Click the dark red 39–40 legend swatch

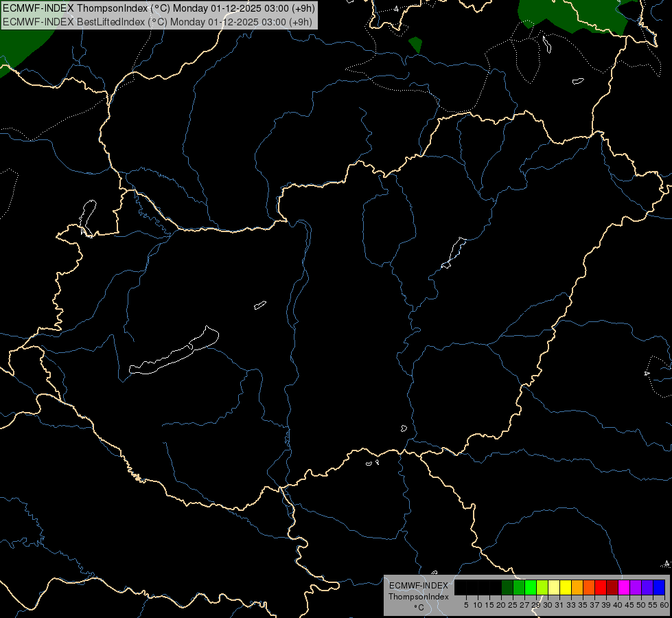[x=612, y=587]
